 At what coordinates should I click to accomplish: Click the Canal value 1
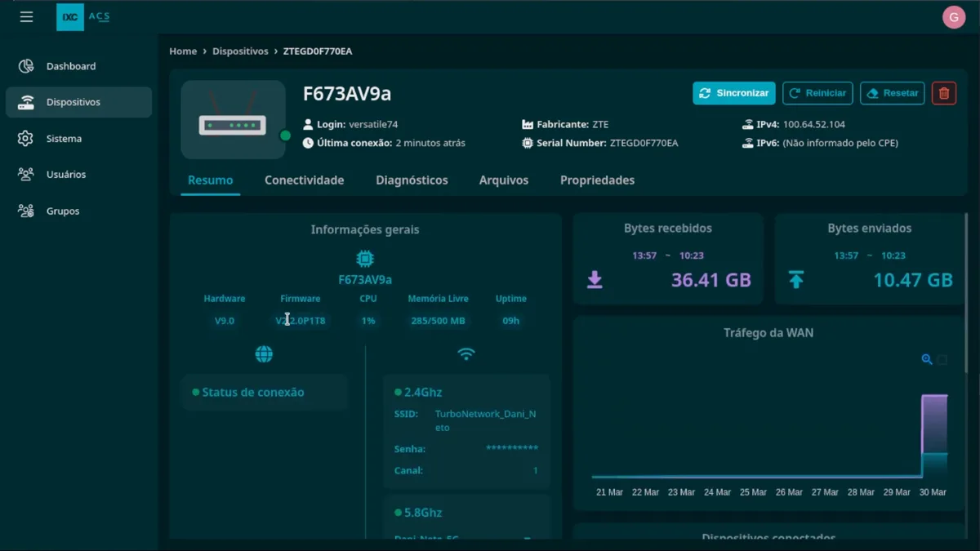pos(536,471)
